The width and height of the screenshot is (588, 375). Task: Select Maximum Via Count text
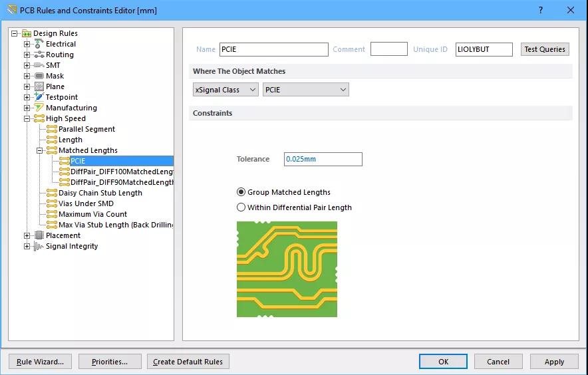tap(92, 214)
